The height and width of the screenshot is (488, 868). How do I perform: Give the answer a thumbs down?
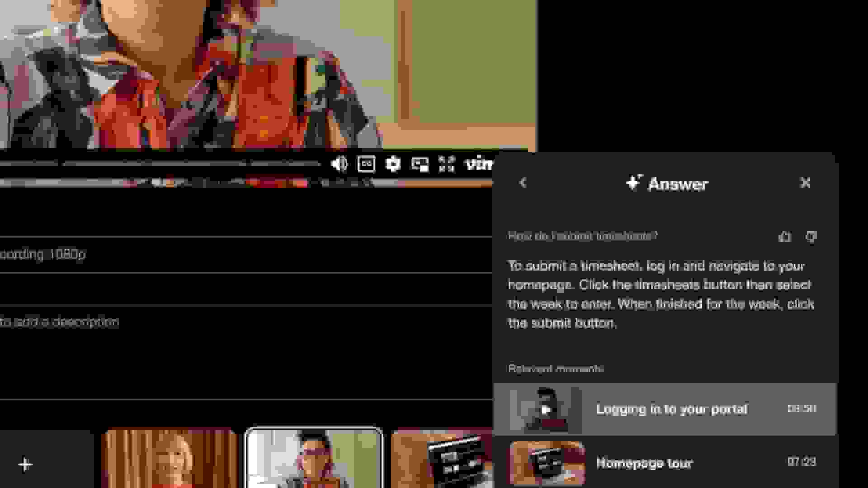click(811, 236)
